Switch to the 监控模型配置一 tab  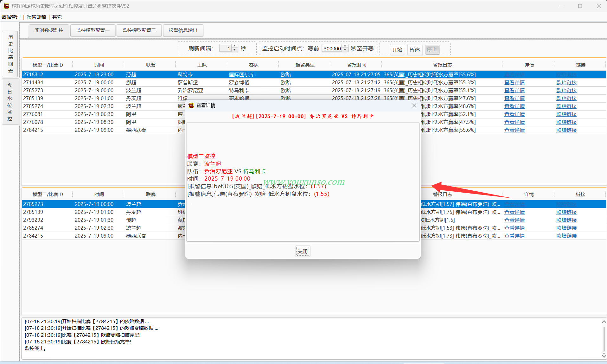[93, 30]
